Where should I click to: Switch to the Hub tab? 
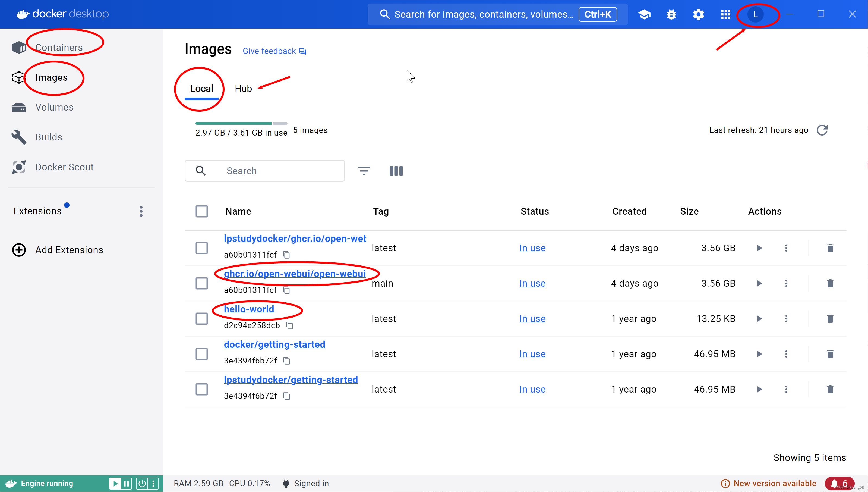point(243,88)
